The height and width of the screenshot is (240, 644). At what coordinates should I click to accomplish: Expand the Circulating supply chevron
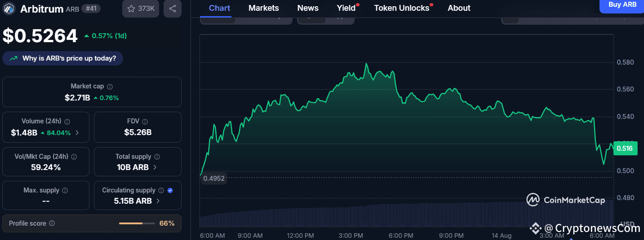158,201
